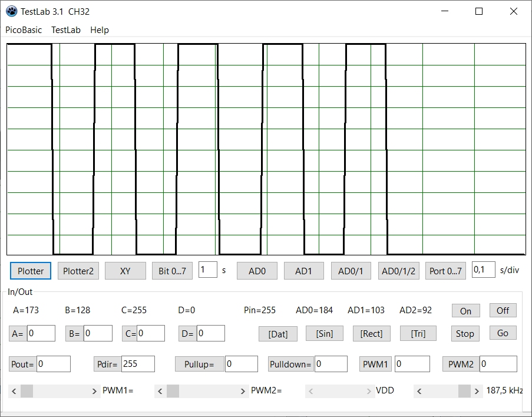
Task: Turn output Off
Action: point(503,310)
